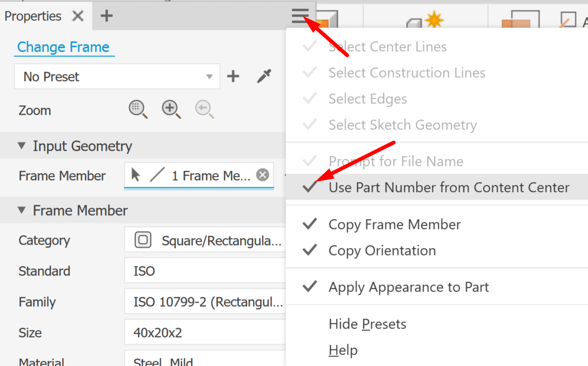Screen dimensions: 588x366
Task: Click the Material field showing Steel, Mild
Action: click(205, 361)
